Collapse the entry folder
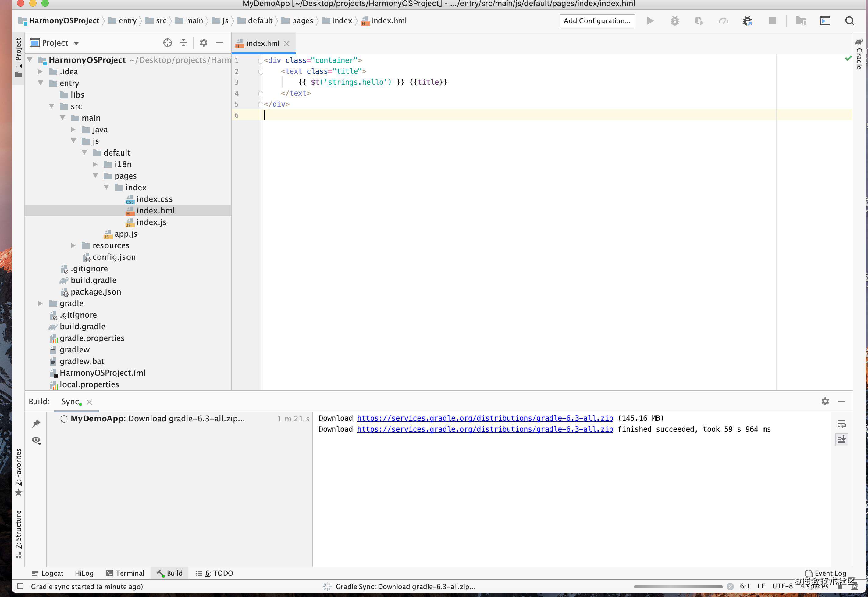868x597 pixels. (40, 83)
